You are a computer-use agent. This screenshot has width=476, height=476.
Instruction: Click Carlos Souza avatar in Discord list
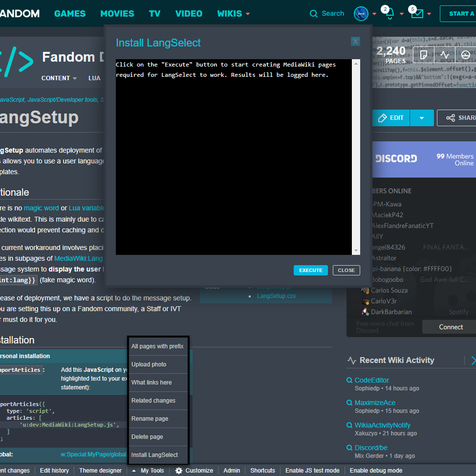pos(365,290)
